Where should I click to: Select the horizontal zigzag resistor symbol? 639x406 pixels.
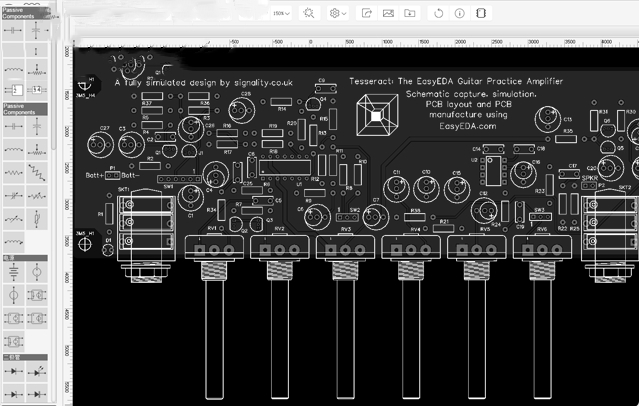pos(13,172)
